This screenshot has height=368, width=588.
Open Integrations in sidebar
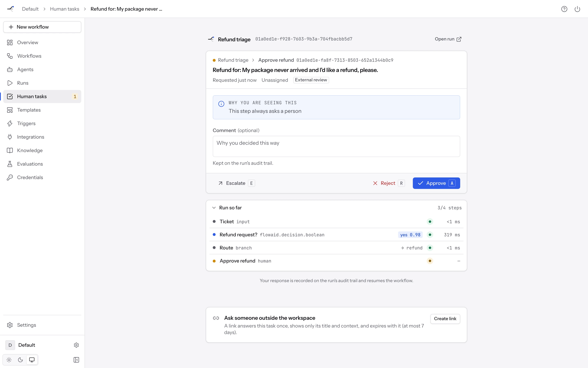pyautogui.click(x=42, y=137)
